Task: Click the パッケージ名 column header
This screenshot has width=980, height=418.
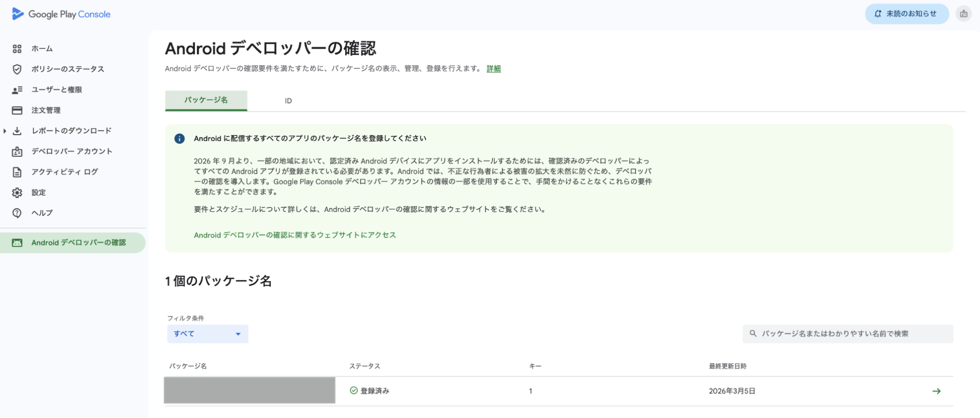Action: click(188, 366)
